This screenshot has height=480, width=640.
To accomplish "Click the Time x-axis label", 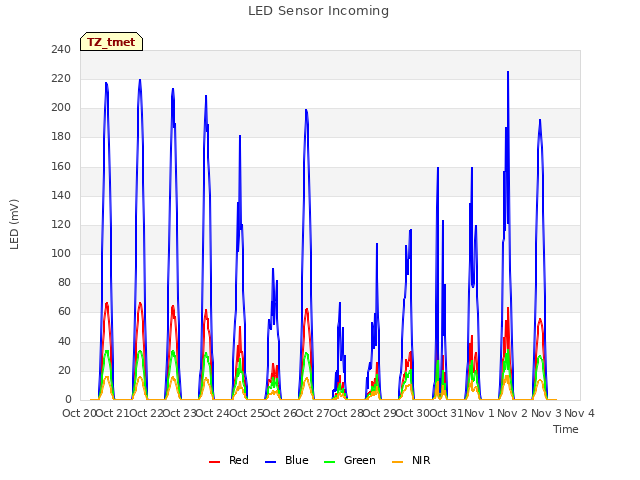I will tap(565, 429).
